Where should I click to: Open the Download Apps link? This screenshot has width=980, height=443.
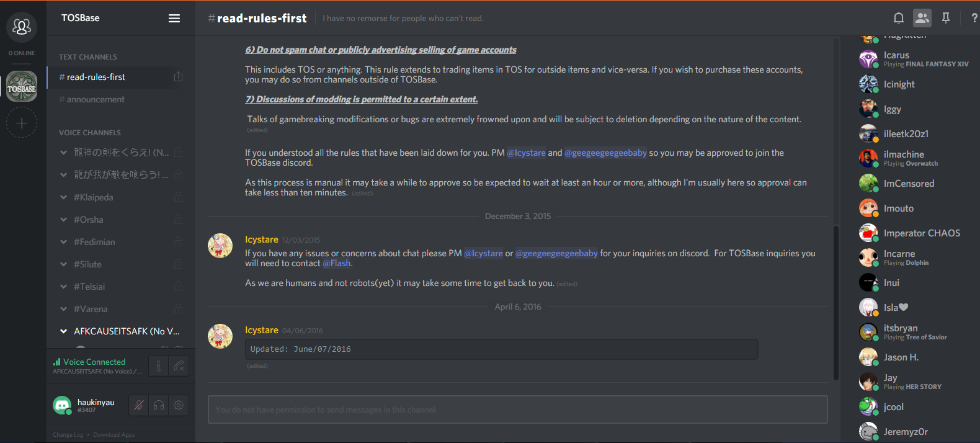[114, 435]
